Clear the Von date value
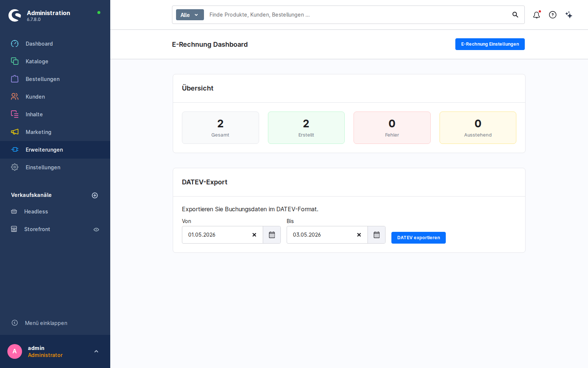This screenshot has width=588, height=368. 254,235
